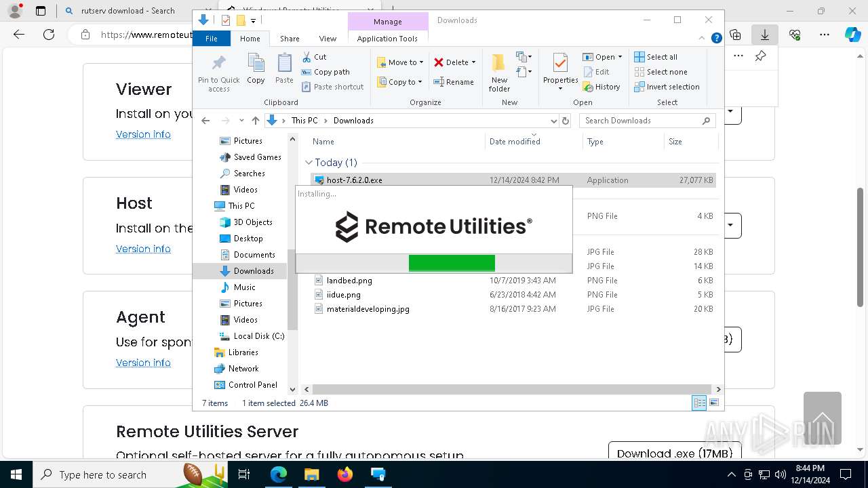Click Cut in Clipboard group
The height and width of the screenshot is (488, 868).
(314, 57)
